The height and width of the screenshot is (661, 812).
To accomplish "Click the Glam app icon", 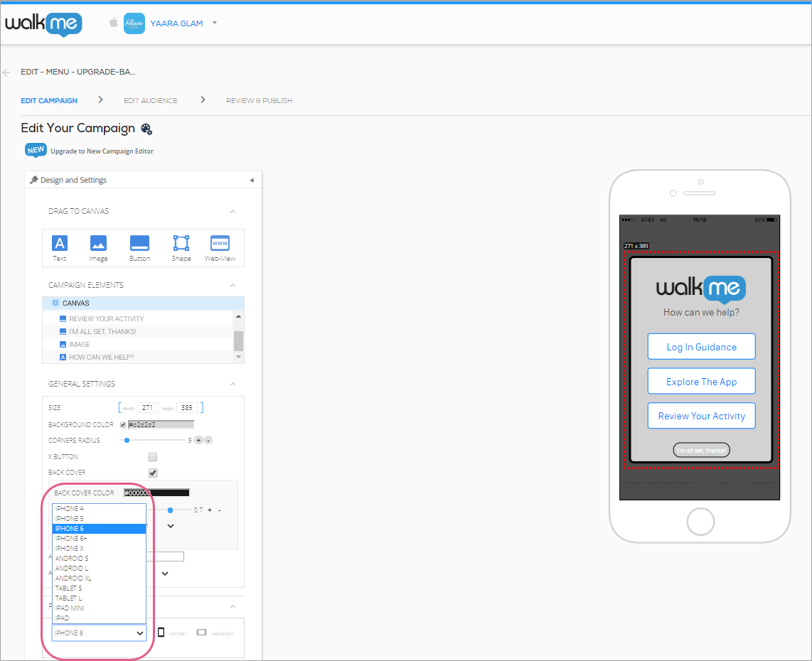I will pyautogui.click(x=134, y=23).
